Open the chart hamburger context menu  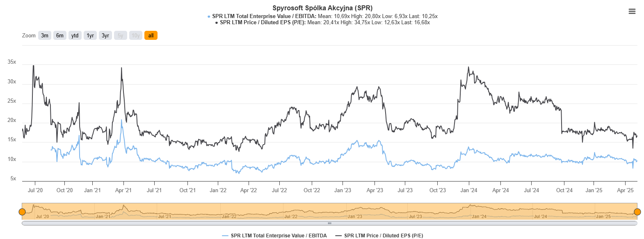(632, 11)
